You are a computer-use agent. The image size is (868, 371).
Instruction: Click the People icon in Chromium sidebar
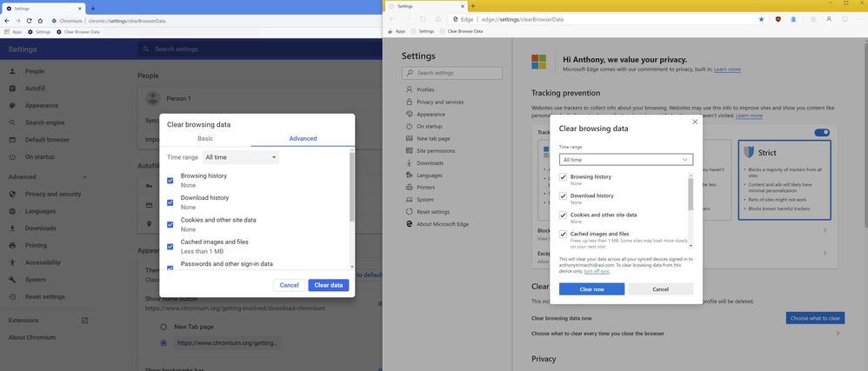12,71
